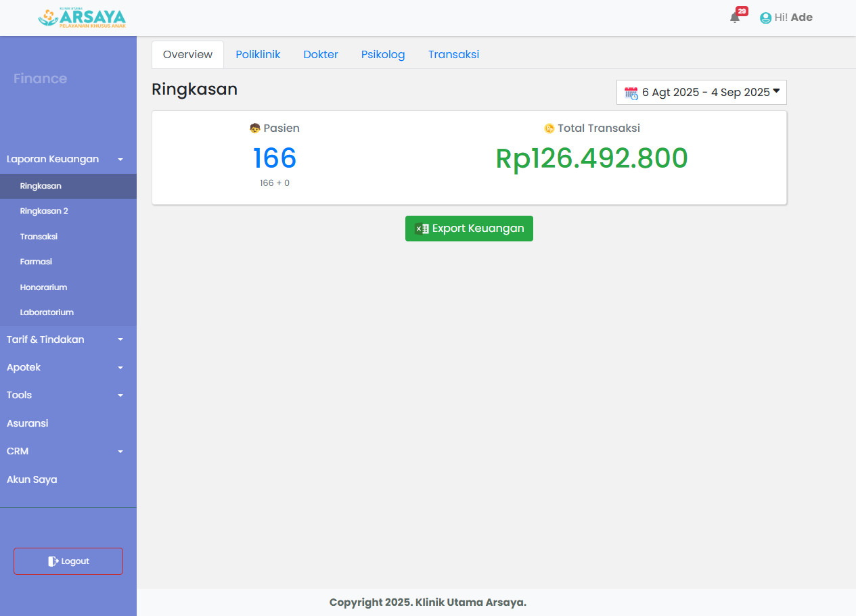The height and width of the screenshot is (616, 856).
Task: Switch to the Poliklinik tab
Action: coord(258,55)
